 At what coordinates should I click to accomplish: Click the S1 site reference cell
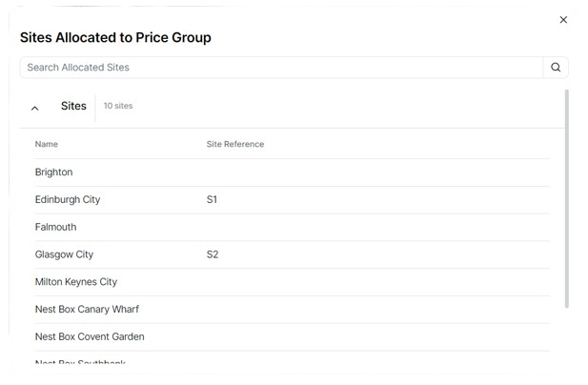212,200
